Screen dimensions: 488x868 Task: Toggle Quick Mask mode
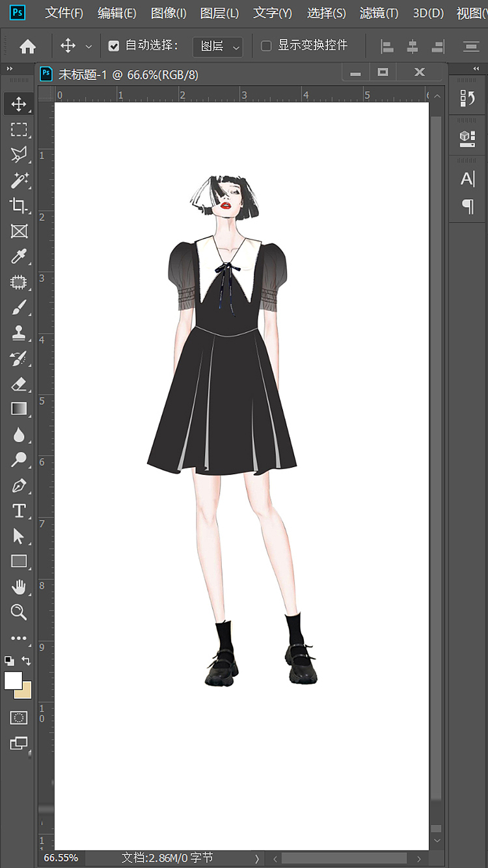(19, 718)
